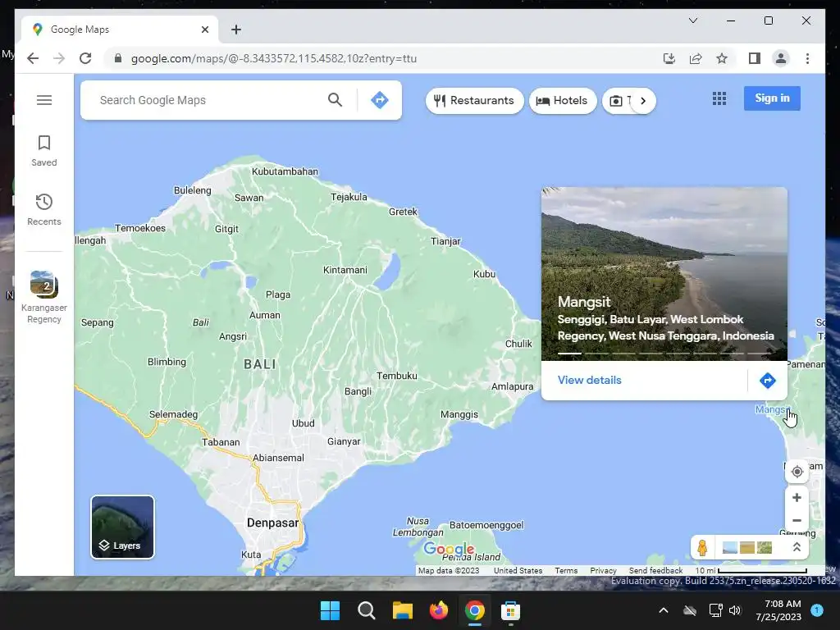Open the clock showing 7:08 AM

pyautogui.click(x=778, y=610)
